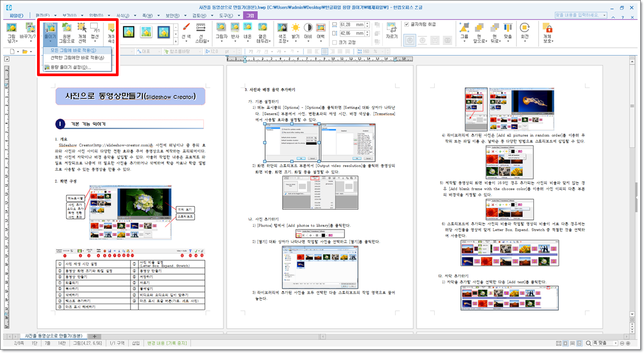Click 원본 그림으로 (restore original picture)
This screenshot has width=644, height=353.
67,33
